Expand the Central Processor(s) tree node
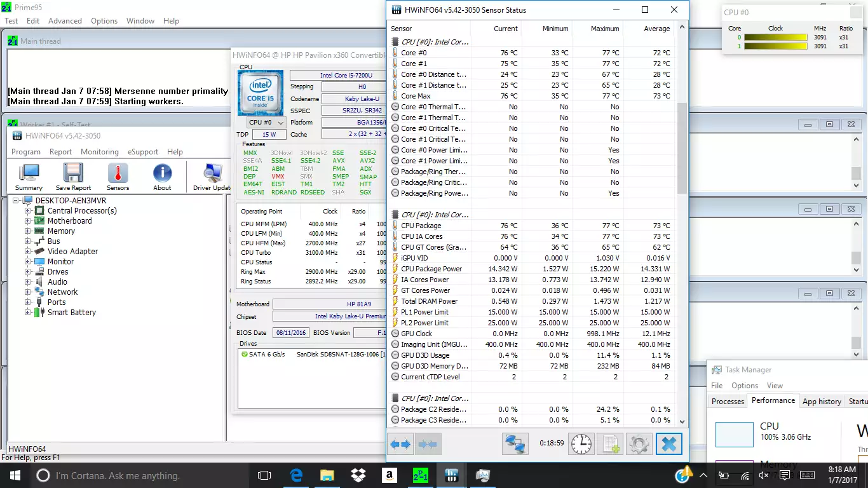This screenshot has width=868, height=488. [x=28, y=211]
